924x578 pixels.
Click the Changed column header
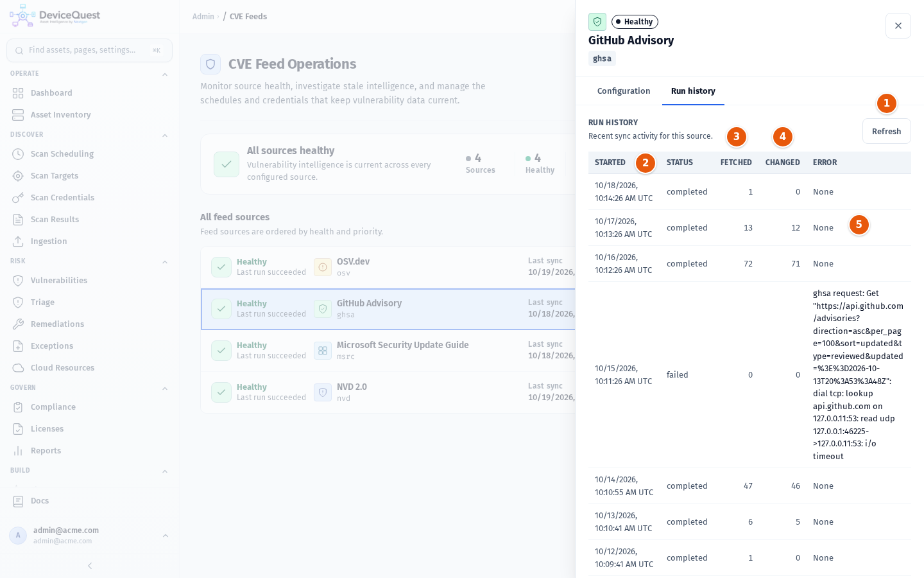coord(782,162)
